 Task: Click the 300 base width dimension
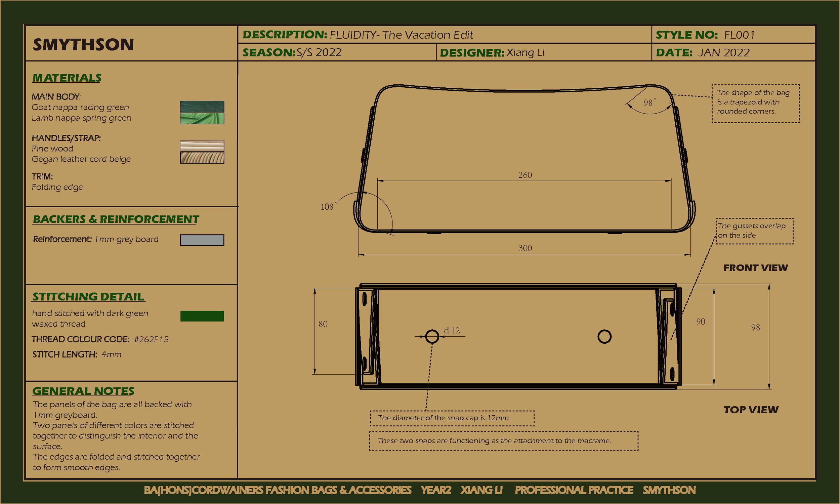[x=525, y=248]
